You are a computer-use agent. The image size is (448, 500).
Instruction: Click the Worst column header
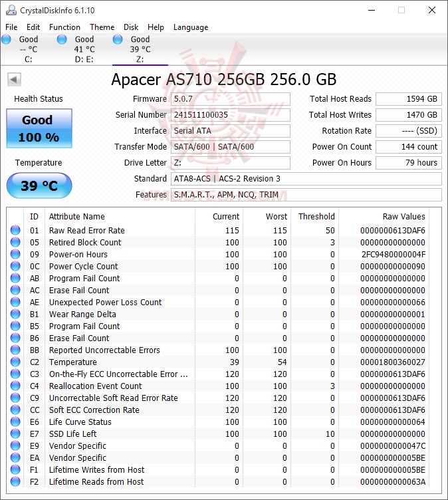coord(267,217)
